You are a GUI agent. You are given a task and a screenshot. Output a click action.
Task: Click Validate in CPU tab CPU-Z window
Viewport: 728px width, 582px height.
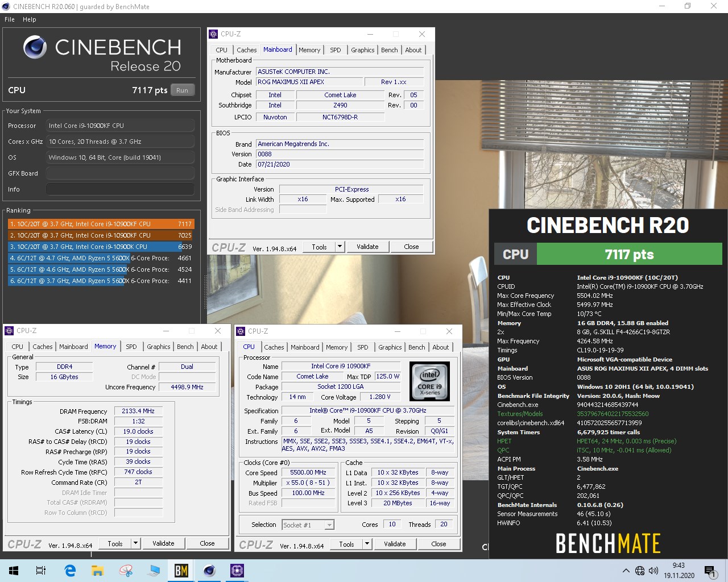(395, 544)
